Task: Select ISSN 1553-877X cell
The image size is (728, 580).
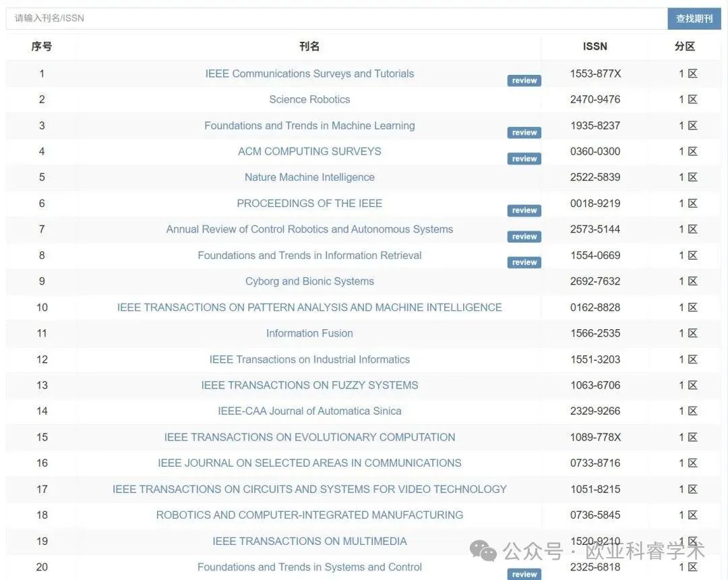Action: [595, 74]
